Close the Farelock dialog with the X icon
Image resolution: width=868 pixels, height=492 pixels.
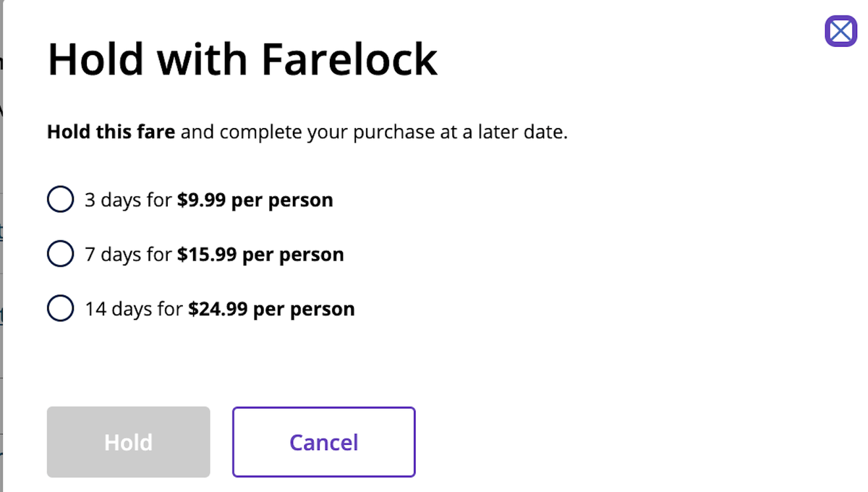(841, 31)
